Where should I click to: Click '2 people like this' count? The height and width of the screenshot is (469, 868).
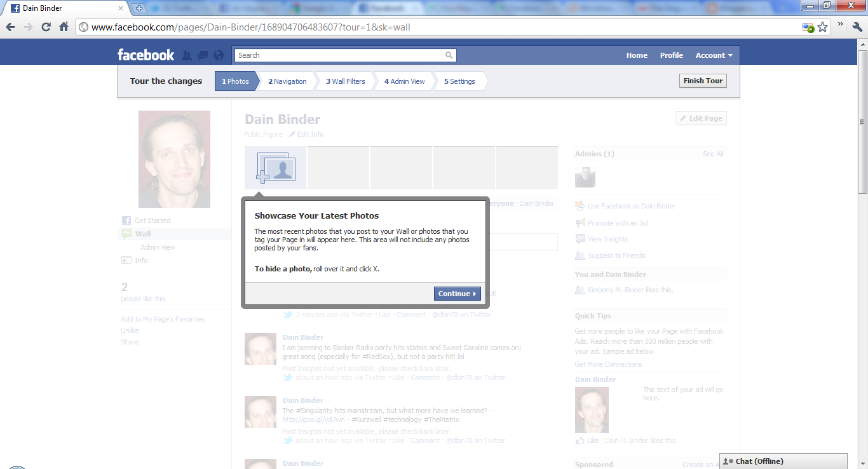point(143,292)
